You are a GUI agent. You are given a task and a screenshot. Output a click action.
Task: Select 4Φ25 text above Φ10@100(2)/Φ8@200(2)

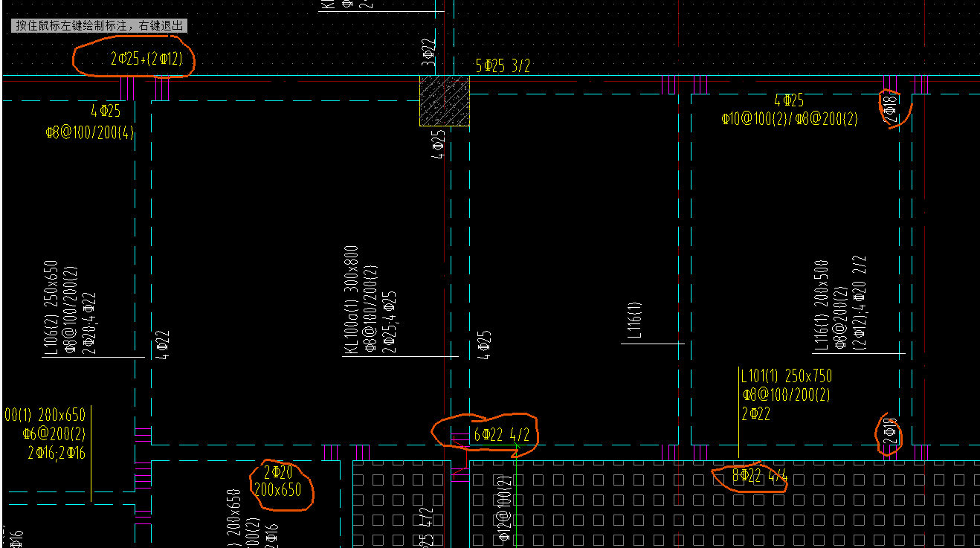[x=789, y=100]
